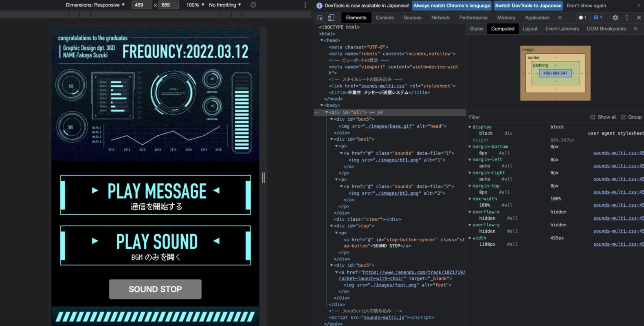Open the Dimensions: Responsive dropdown
The height and width of the screenshot is (326, 644).
tap(95, 5)
